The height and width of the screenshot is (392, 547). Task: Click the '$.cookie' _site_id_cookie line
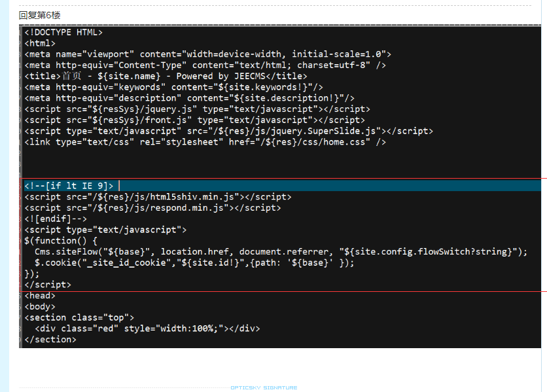(194, 263)
